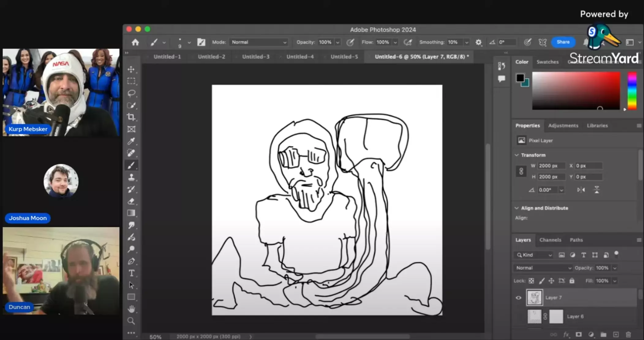Viewport: 644px width, 340px height.
Task: Open the blend Mode dropdown
Action: 259,42
